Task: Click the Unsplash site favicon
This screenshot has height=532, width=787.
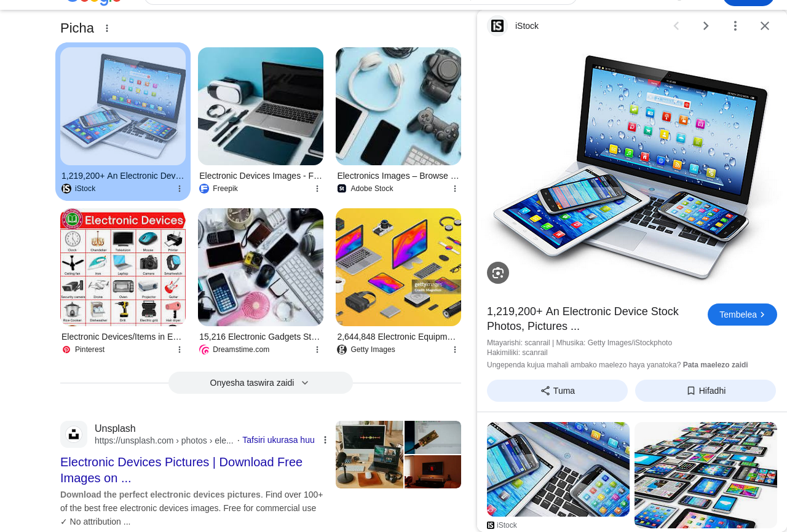Action: pyautogui.click(x=74, y=434)
